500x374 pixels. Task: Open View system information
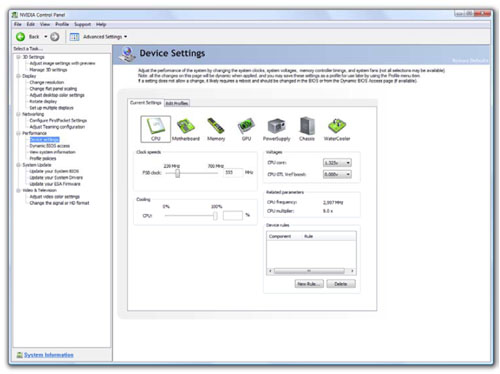point(52,152)
